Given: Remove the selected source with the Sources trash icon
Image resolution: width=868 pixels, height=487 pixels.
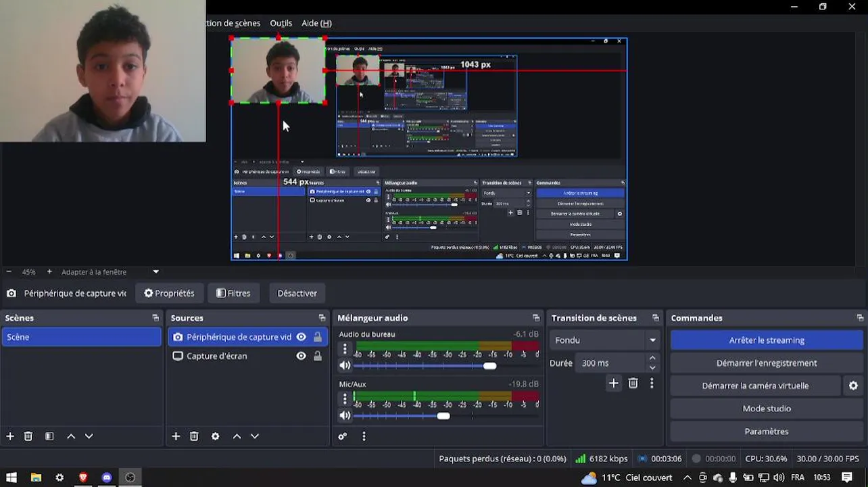Looking at the screenshot, I should pyautogui.click(x=194, y=436).
